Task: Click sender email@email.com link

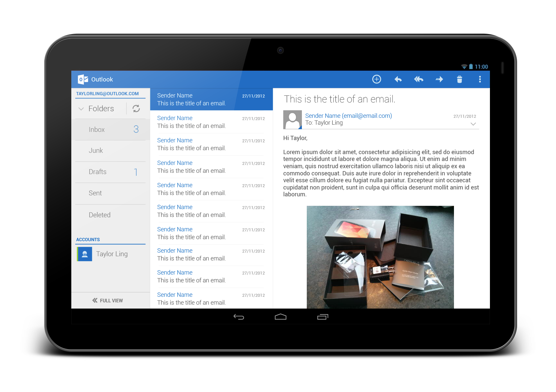Action: click(348, 116)
